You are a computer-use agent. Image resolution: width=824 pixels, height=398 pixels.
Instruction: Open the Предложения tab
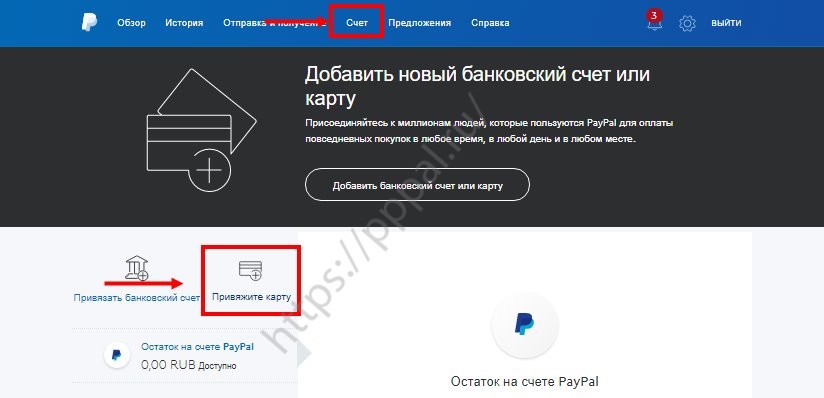click(419, 23)
